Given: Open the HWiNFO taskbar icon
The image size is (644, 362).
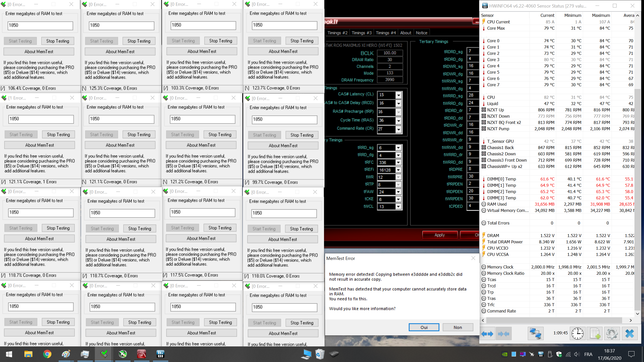Looking at the screenshot, I should (160, 354).
